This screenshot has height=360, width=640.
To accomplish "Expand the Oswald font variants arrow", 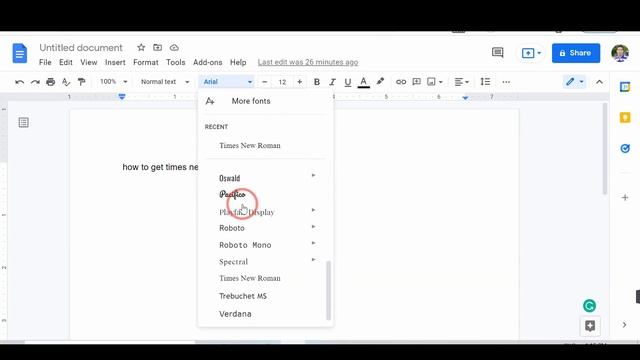I will pos(313,176).
